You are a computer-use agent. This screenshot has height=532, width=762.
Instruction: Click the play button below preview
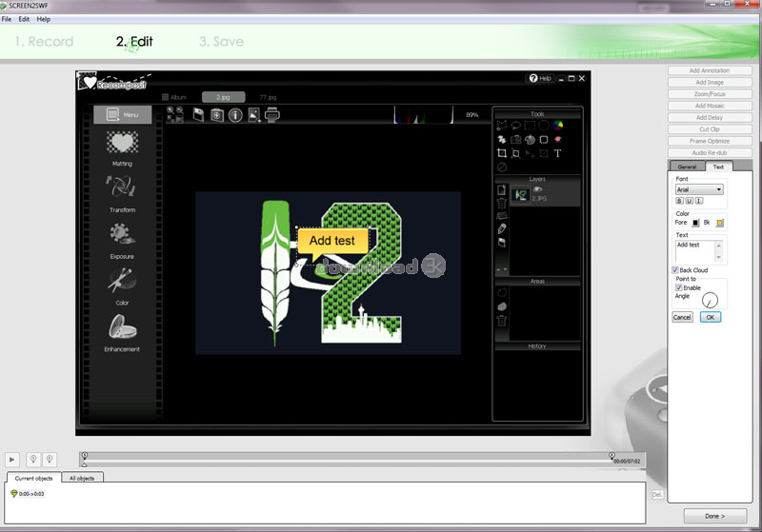tap(12, 459)
